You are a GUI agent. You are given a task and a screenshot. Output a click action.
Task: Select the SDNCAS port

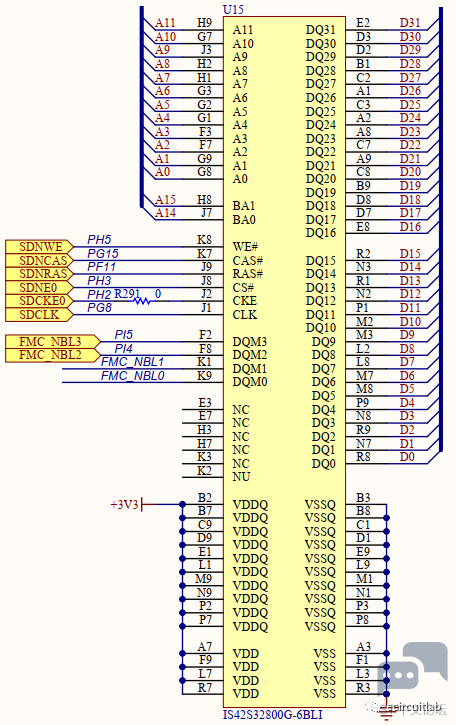click(39, 260)
